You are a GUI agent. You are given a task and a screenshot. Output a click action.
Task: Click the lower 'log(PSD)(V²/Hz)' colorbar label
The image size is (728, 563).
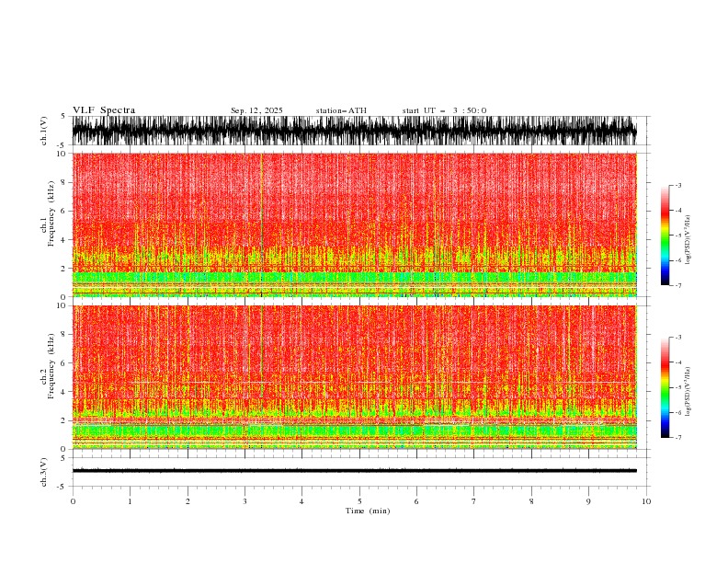688,391
